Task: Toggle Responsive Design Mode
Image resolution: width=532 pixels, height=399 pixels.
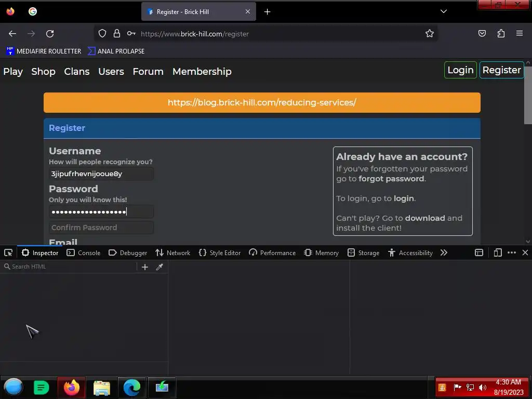Action: [498, 253]
